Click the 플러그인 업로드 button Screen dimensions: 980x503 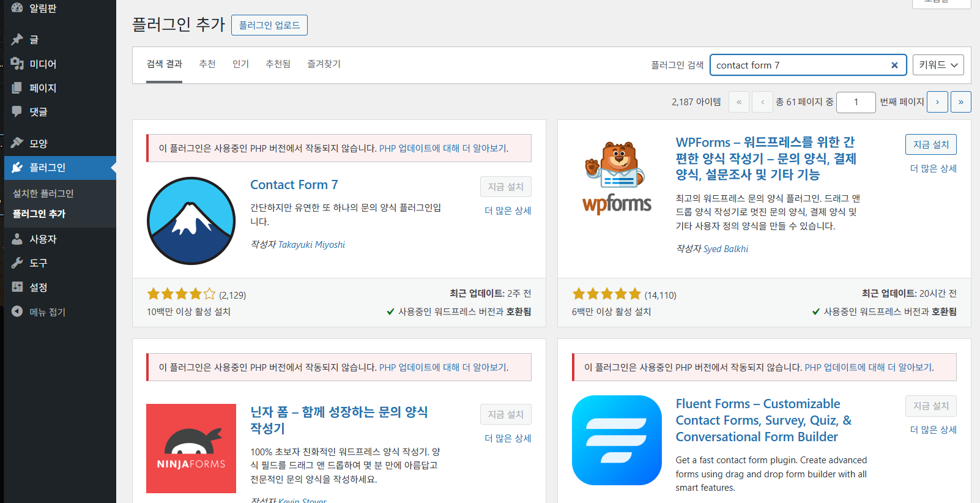point(269,25)
